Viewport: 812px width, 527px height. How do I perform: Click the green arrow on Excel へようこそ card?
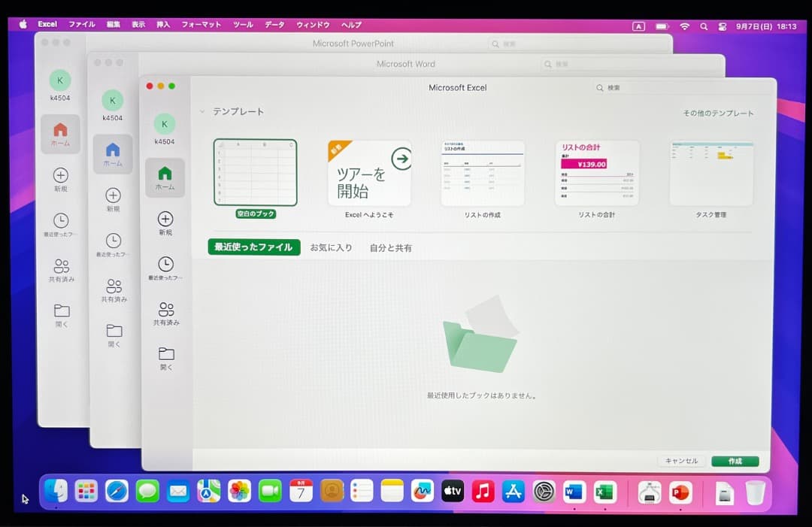(x=401, y=159)
